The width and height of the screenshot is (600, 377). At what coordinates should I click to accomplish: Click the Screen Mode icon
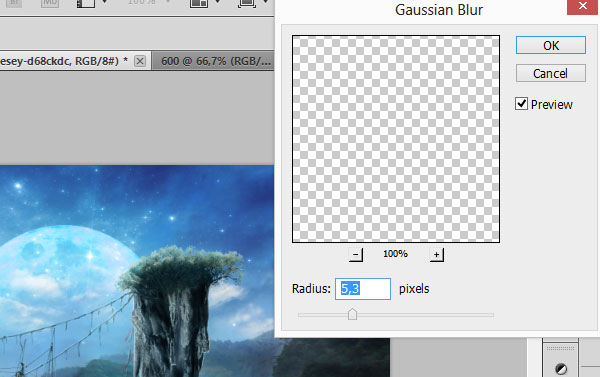247,3
